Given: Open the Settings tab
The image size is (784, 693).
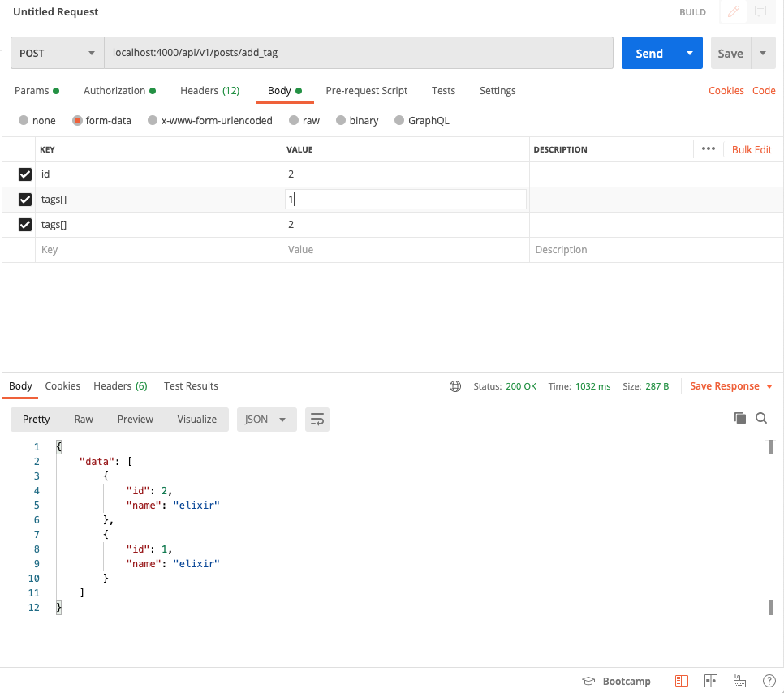Looking at the screenshot, I should click(498, 91).
